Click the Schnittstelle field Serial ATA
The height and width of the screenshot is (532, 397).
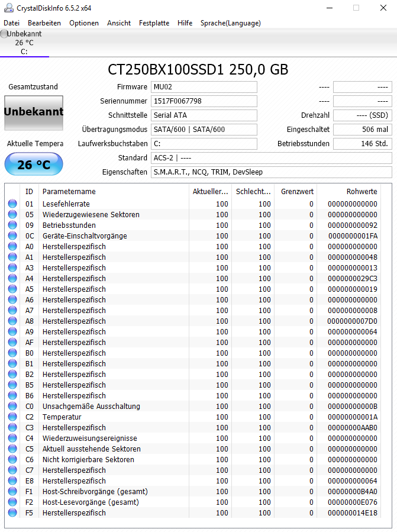point(204,115)
